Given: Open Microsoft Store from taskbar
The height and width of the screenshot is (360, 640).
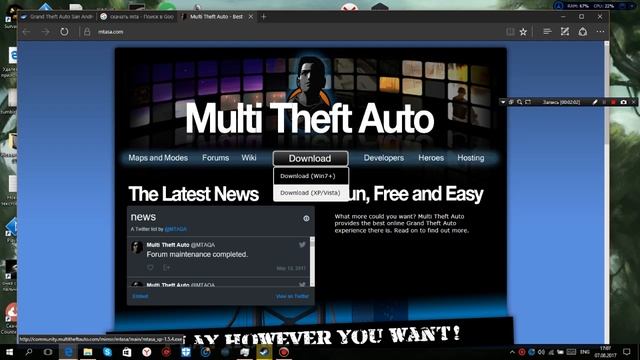Looking at the screenshot, I should coord(127,352).
